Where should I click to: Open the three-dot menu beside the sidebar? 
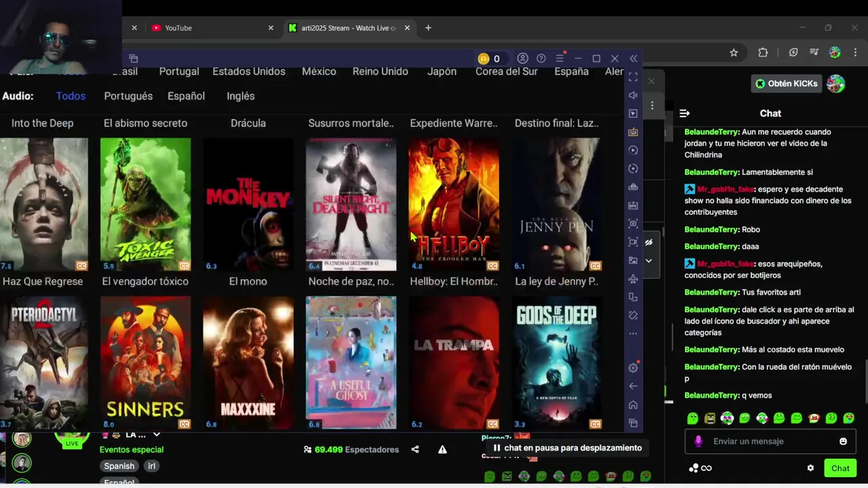tap(652, 105)
